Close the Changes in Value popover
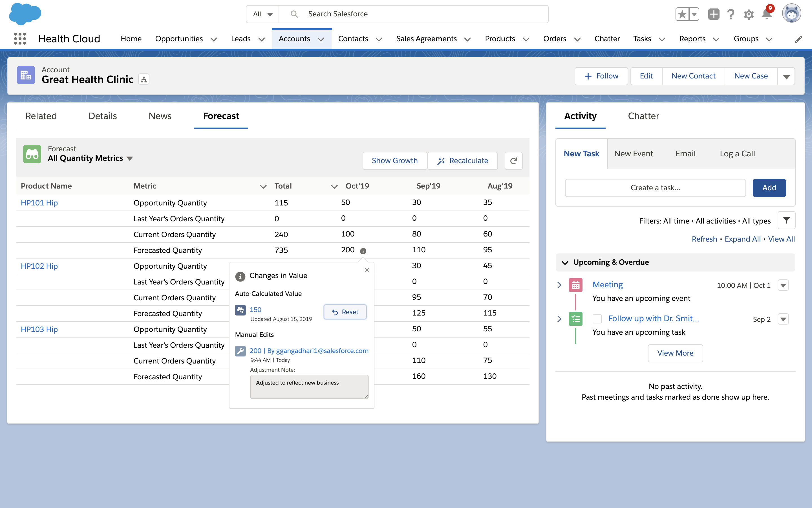The width and height of the screenshot is (812, 508). pos(367,270)
